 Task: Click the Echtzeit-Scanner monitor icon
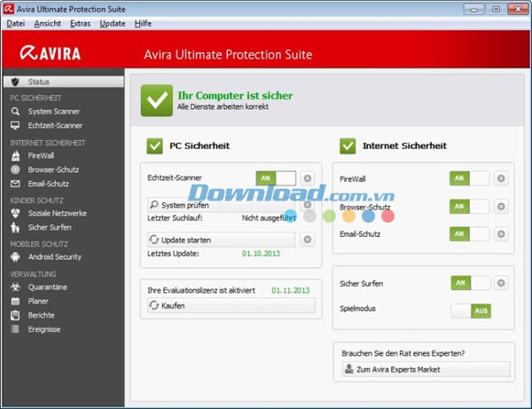tap(15, 125)
